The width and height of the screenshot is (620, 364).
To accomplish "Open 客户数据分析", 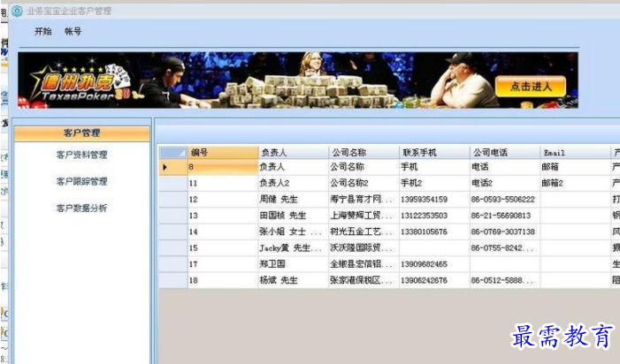I will click(82, 208).
